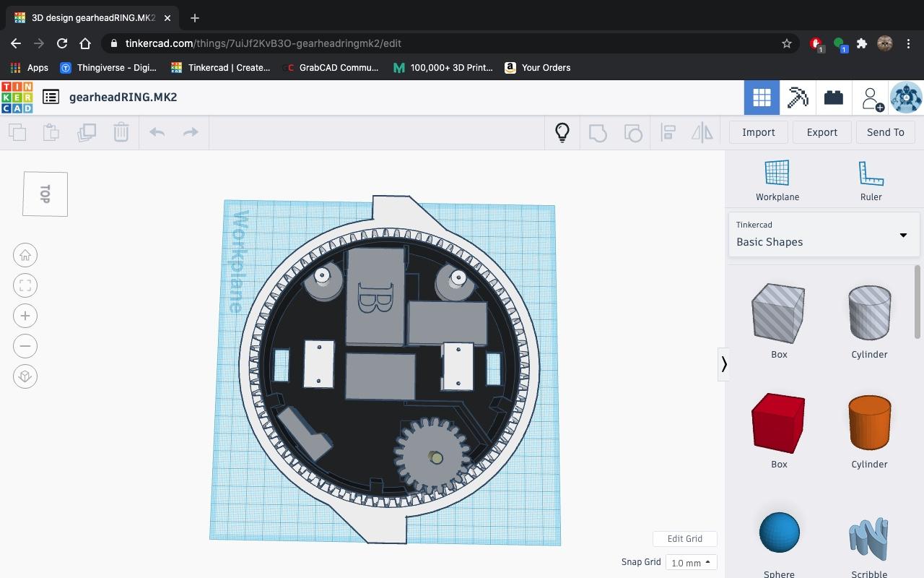Click the Zoom in plus button
The height and width of the screenshot is (578, 924).
[x=25, y=316]
